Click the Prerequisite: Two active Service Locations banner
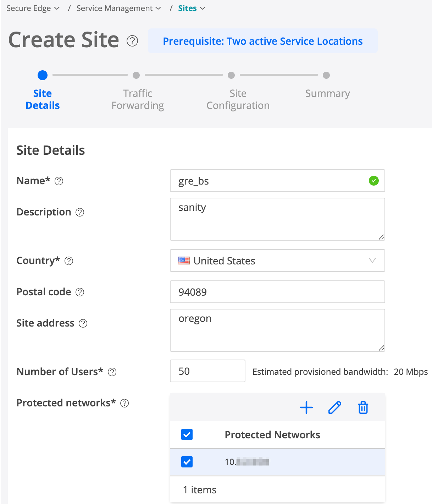 click(x=262, y=41)
